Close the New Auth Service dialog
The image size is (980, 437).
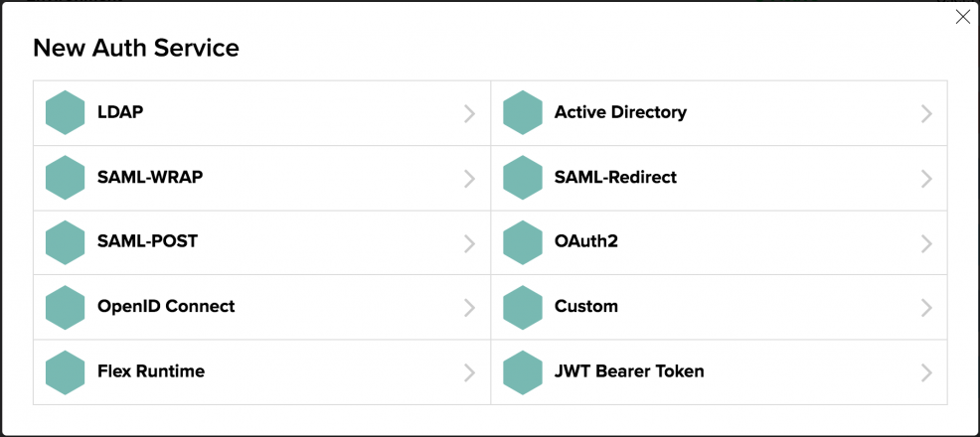[962, 17]
